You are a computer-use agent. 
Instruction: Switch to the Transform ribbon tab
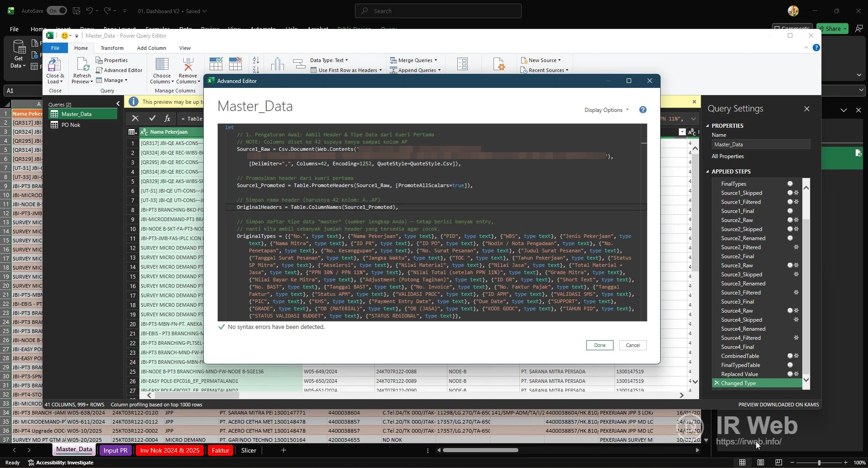click(112, 48)
